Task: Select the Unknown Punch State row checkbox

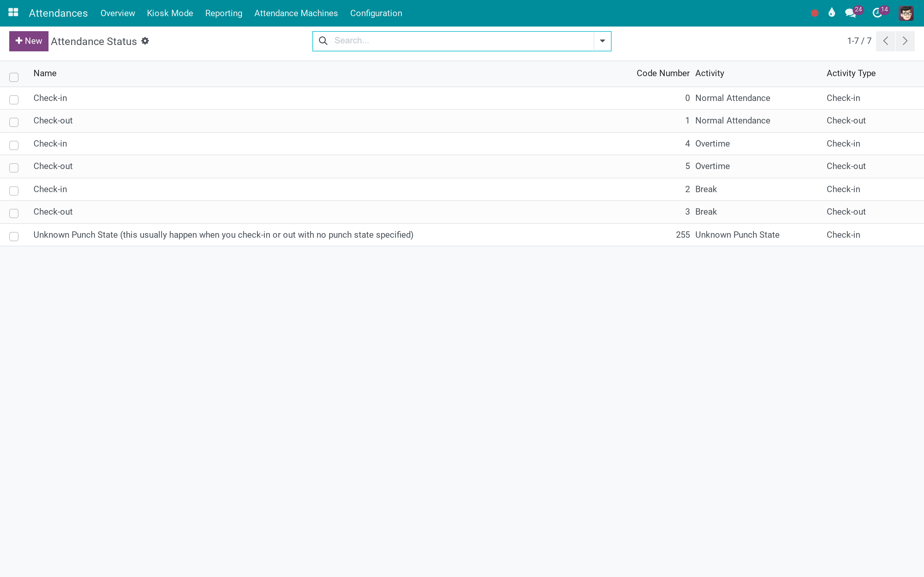Action: (14, 237)
